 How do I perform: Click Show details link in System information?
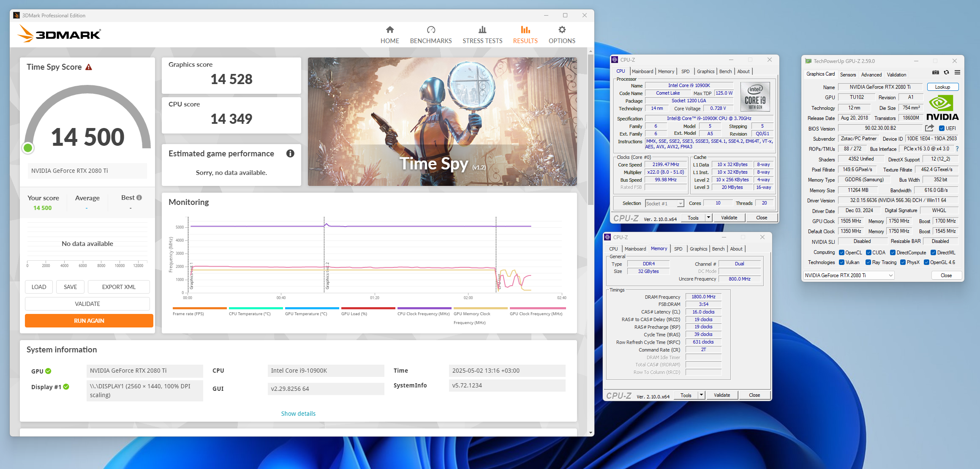click(x=298, y=414)
